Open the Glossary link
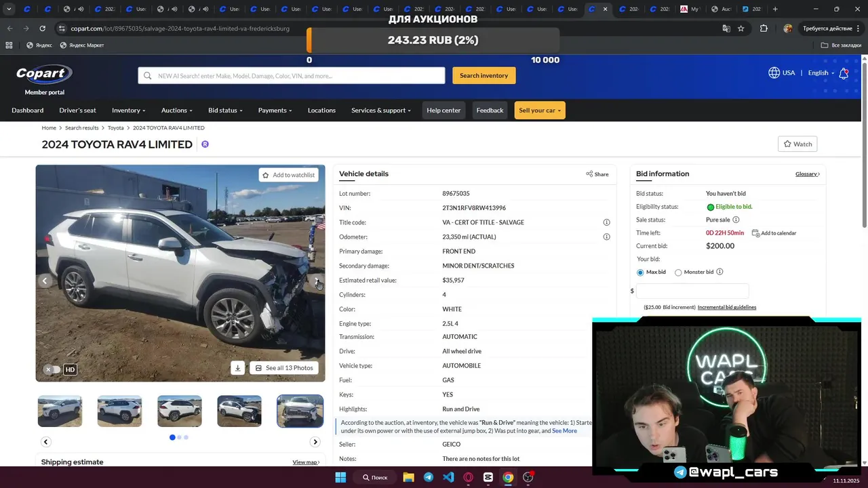This screenshot has width=868, height=488. click(807, 174)
